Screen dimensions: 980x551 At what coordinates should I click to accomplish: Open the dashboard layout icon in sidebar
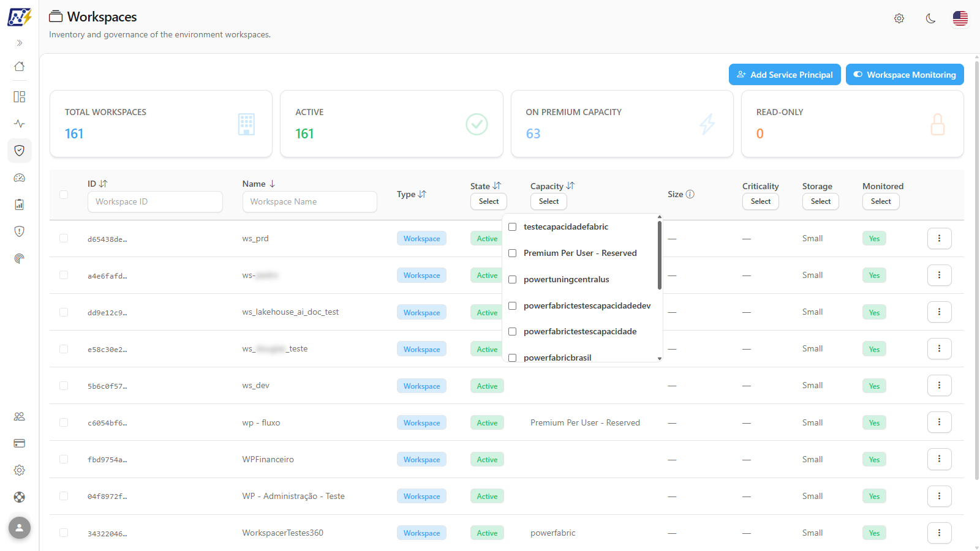point(20,97)
